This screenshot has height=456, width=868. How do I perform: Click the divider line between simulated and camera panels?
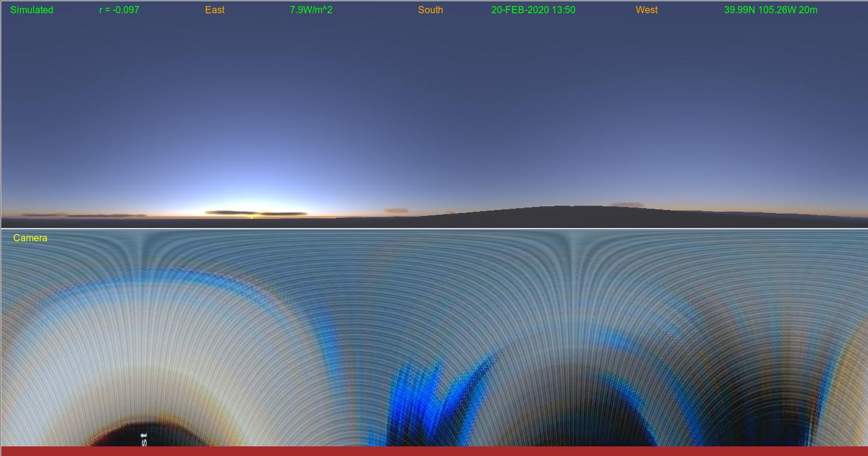pyautogui.click(x=434, y=229)
